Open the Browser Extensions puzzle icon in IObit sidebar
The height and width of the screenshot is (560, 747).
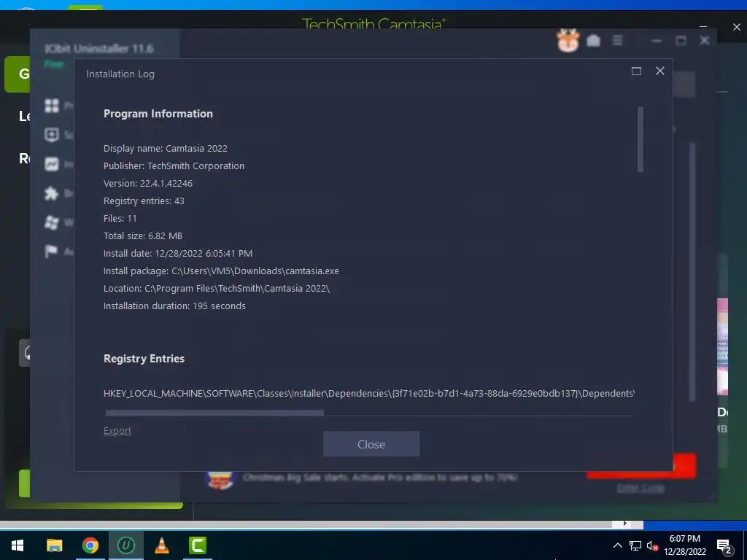pyautogui.click(x=52, y=193)
